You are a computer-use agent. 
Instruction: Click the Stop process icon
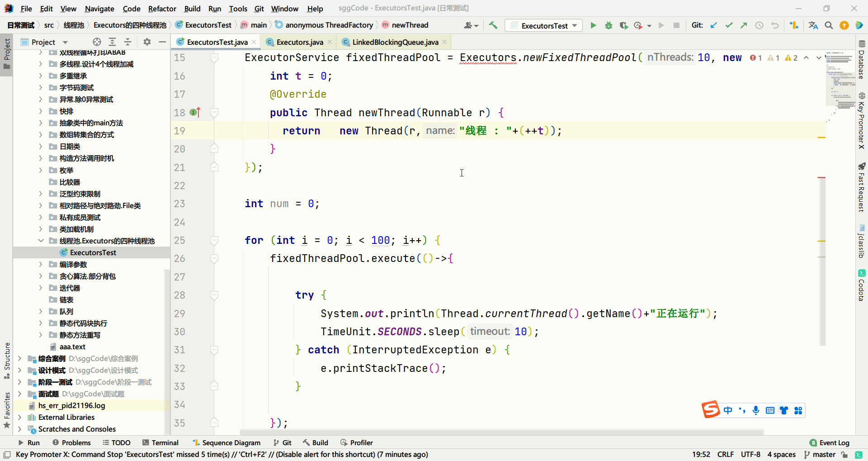coord(676,25)
